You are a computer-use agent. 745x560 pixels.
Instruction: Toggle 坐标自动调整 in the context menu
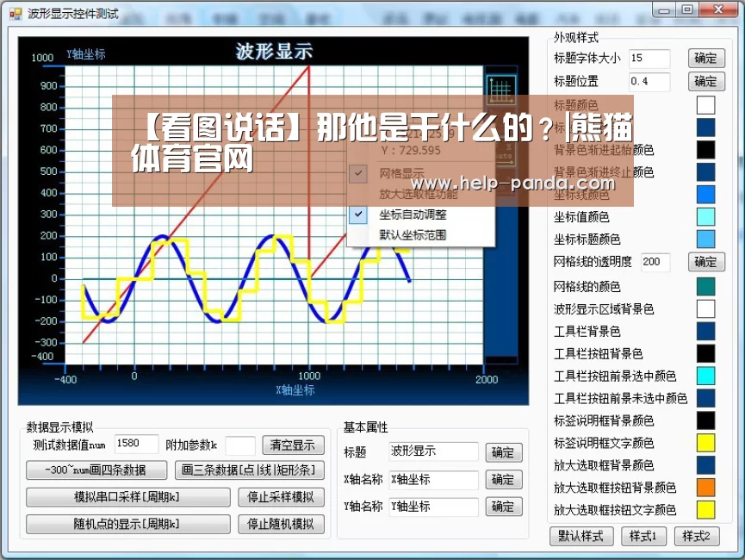[413, 215]
